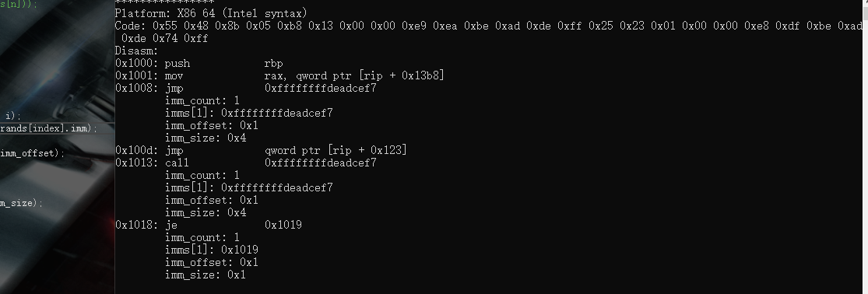The image size is (868, 294).
Task: Click the 'Platform: X86 64 (Intel syntax)' line
Action: coord(211,13)
